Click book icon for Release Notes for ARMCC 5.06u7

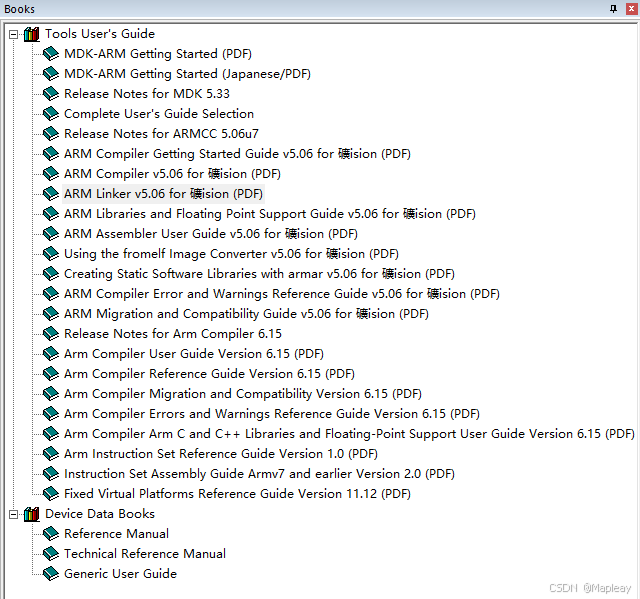[51, 134]
